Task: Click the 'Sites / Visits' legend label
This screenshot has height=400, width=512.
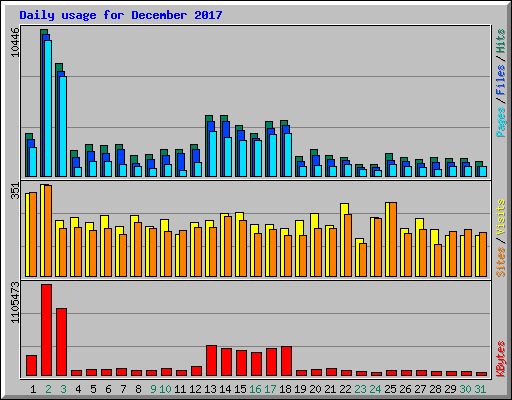Action: (501, 238)
